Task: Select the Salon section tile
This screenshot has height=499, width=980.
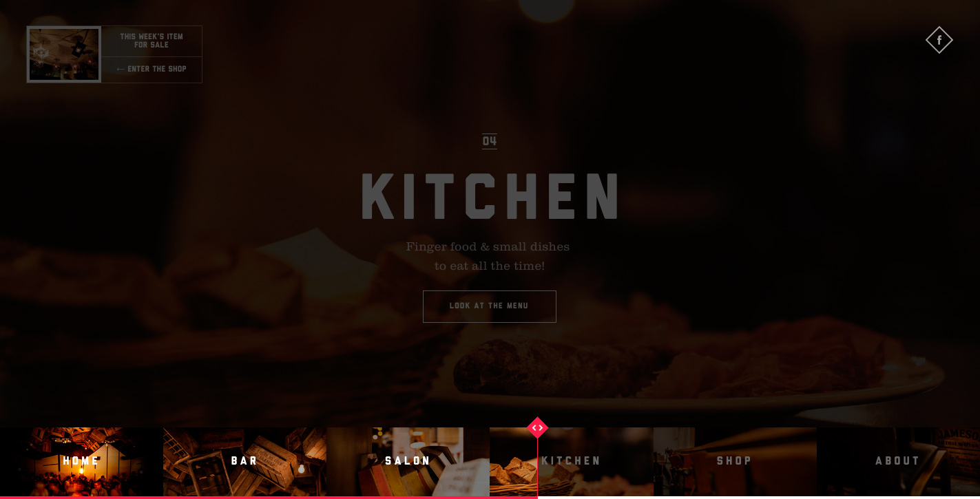Action: 408,462
